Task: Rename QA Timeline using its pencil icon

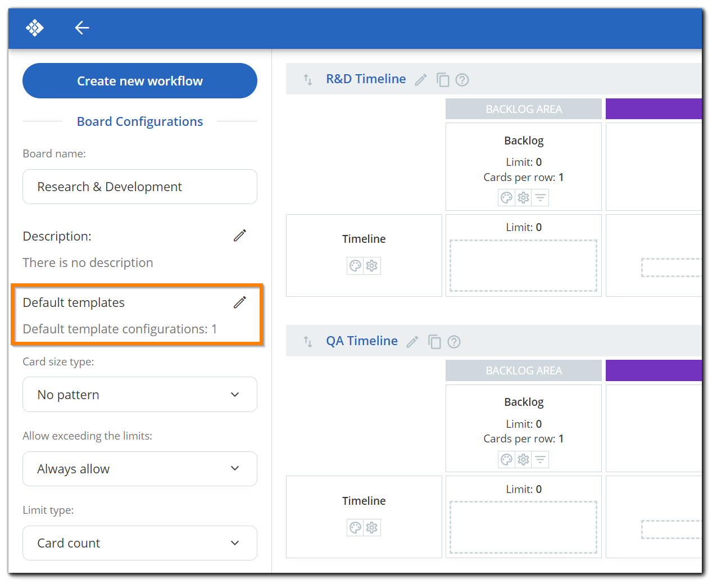Action: click(x=412, y=341)
